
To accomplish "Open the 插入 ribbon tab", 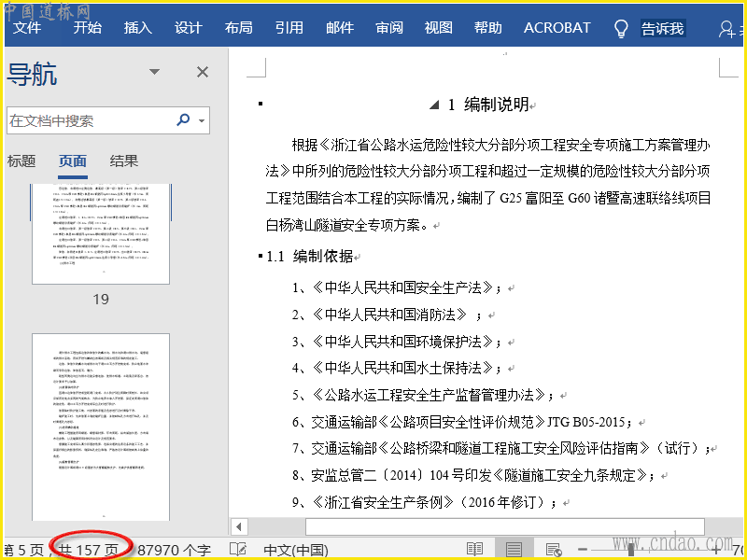I will [x=137, y=28].
